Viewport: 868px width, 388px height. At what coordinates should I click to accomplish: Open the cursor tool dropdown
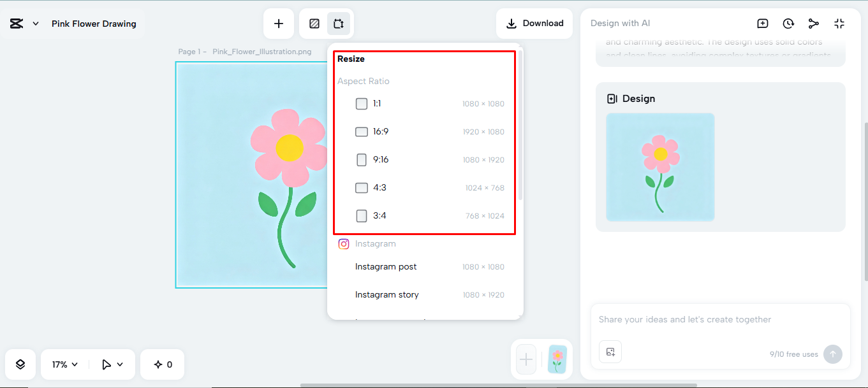[x=112, y=364]
